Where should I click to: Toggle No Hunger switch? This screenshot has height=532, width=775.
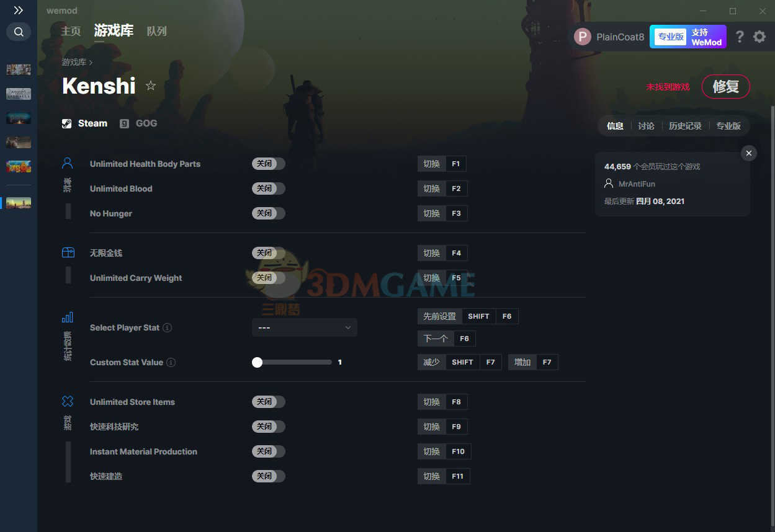[269, 213]
